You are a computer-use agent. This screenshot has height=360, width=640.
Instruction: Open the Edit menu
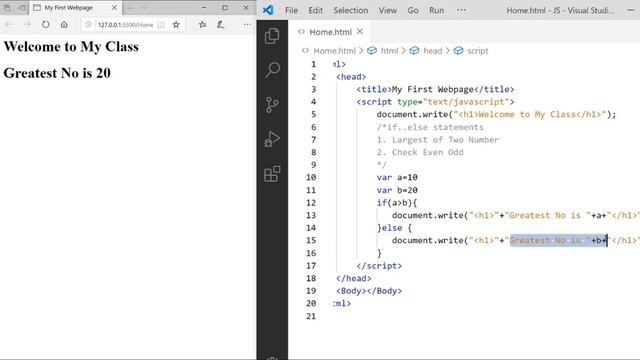click(315, 10)
